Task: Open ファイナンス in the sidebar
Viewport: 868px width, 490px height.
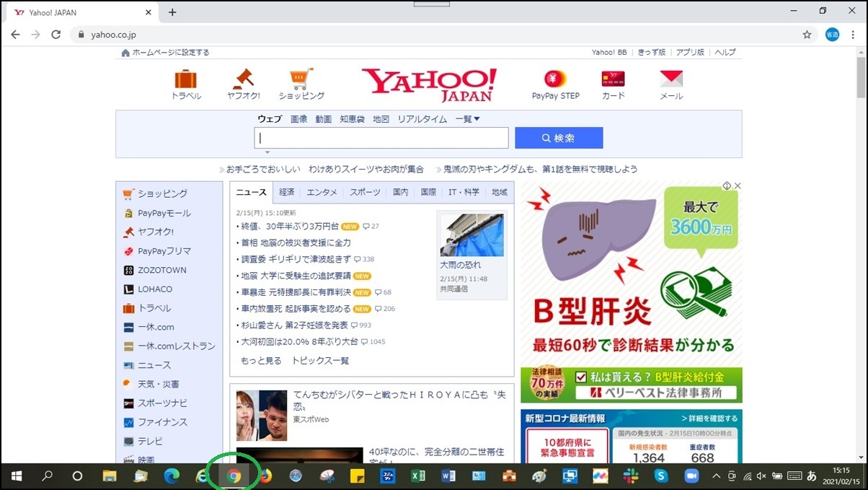Action: pos(162,421)
